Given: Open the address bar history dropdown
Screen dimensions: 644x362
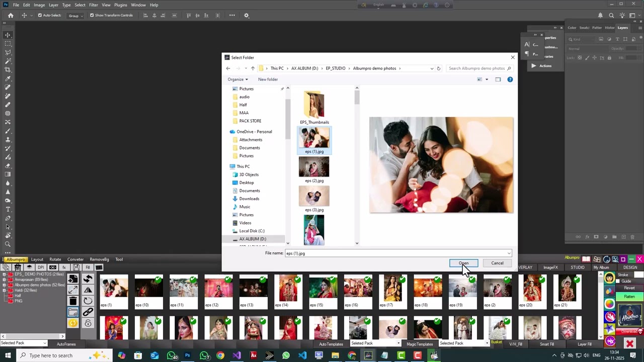Looking at the screenshot, I should pos(432,68).
